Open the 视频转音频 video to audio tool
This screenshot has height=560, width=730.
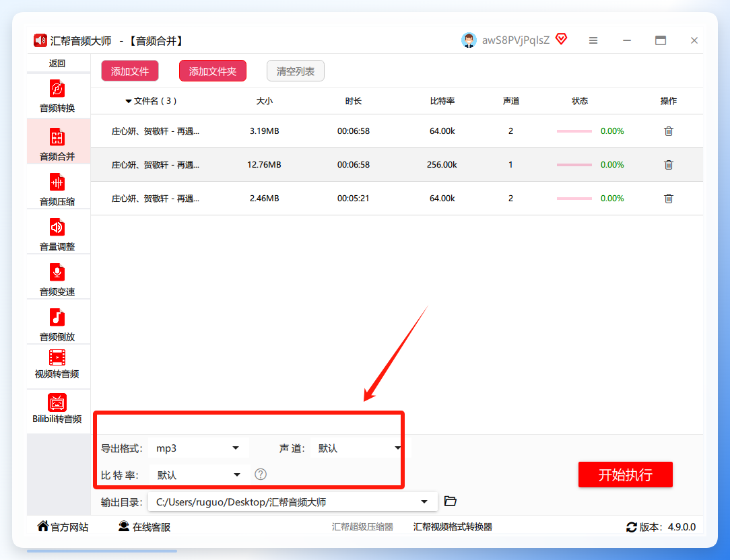point(57,365)
